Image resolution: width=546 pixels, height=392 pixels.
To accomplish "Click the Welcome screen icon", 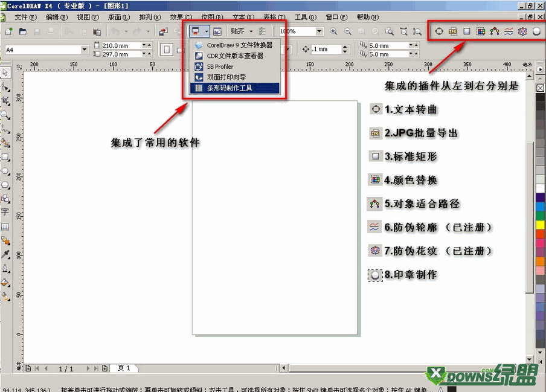I will 217,31.
